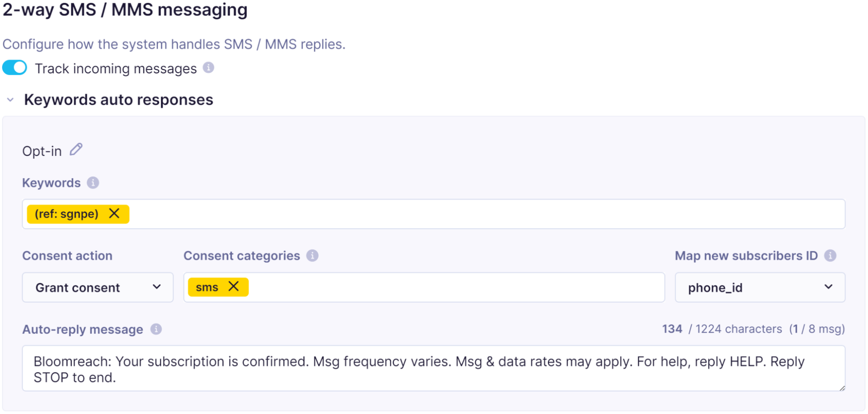Click pencil icon to edit Opt-in name

(x=76, y=150)
